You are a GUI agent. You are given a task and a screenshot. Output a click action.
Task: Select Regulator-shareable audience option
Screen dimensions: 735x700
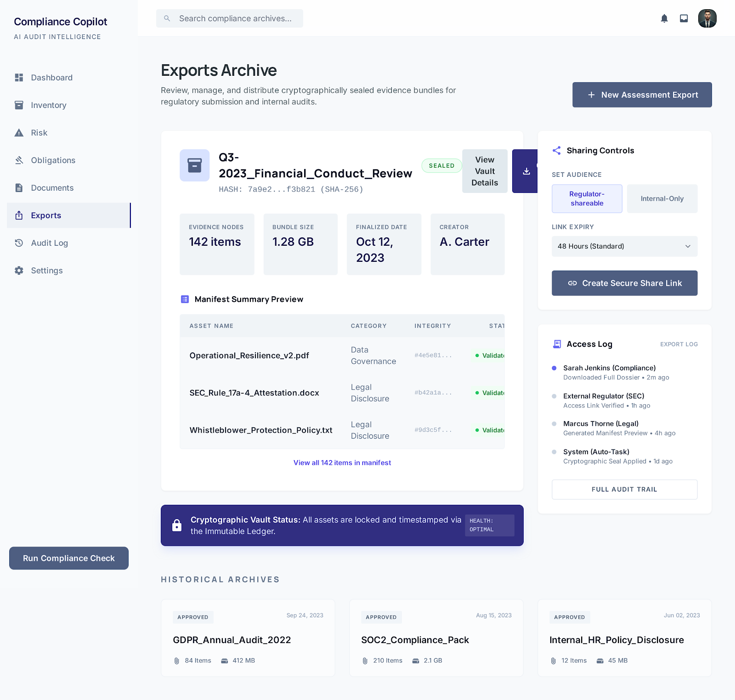[587, 198]
